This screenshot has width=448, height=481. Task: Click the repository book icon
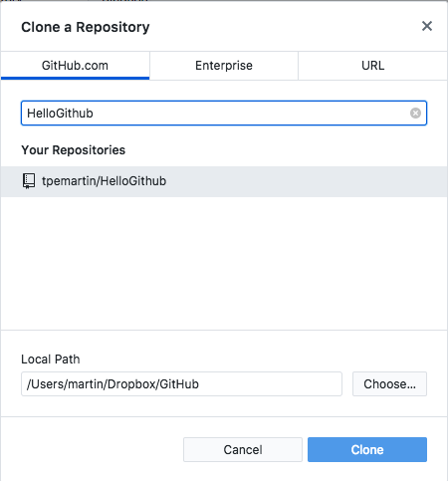[x=29, y=181]
